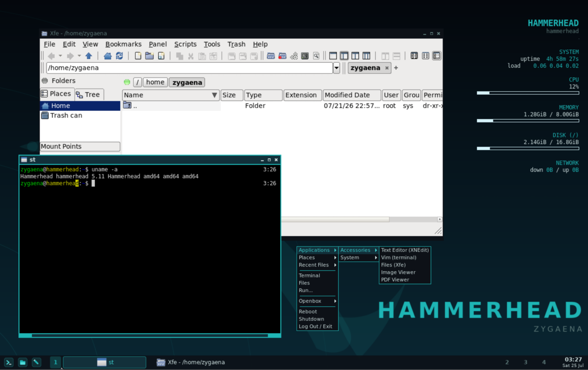This screenshot has width=588, height=370.
Task: Expand the Openbox submenu
Action: pos(317,301)
